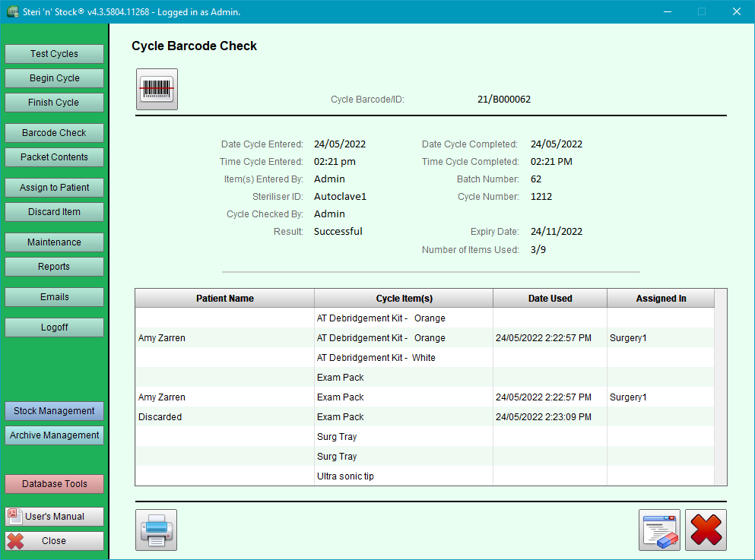Select the Discarded Exam Pack row
The width and height of the screenshot is (755, 560).
(425, 417)
